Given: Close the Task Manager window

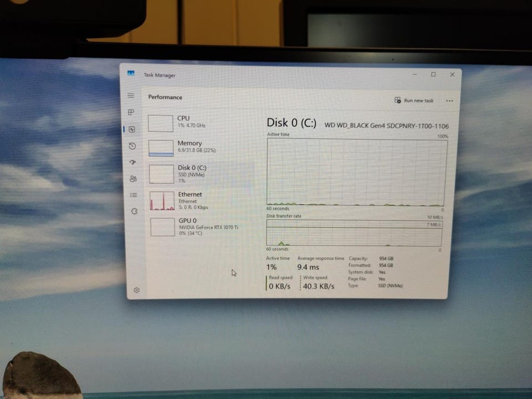Looking at the screenshot, I should coord(452,74).
